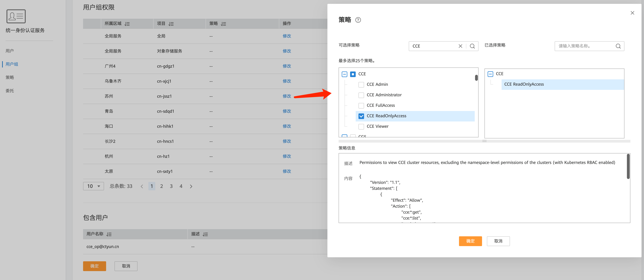Enable the CCE FullAccess checkbox
Viewport: 644px width, 280px height.
coord(361,105)
